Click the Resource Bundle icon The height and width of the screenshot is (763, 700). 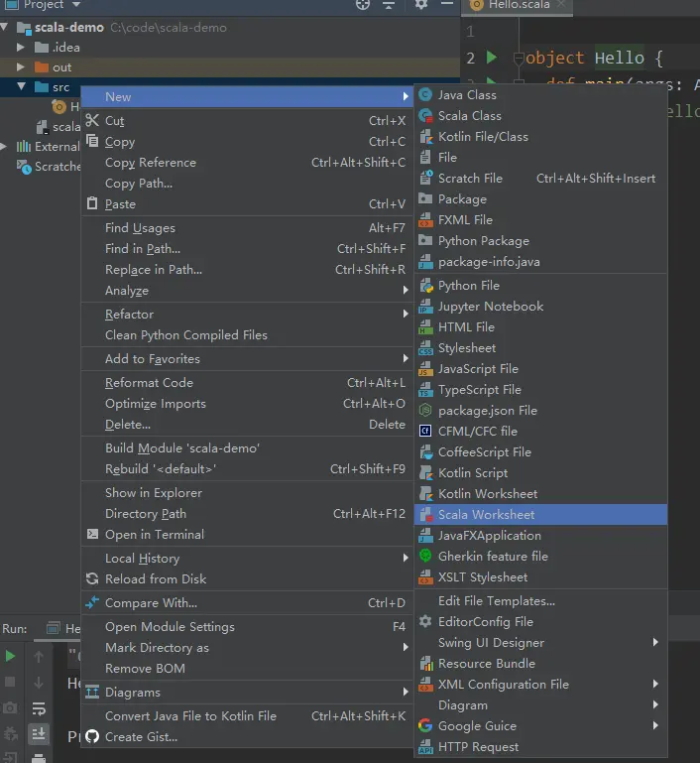(x=425, y=663)
